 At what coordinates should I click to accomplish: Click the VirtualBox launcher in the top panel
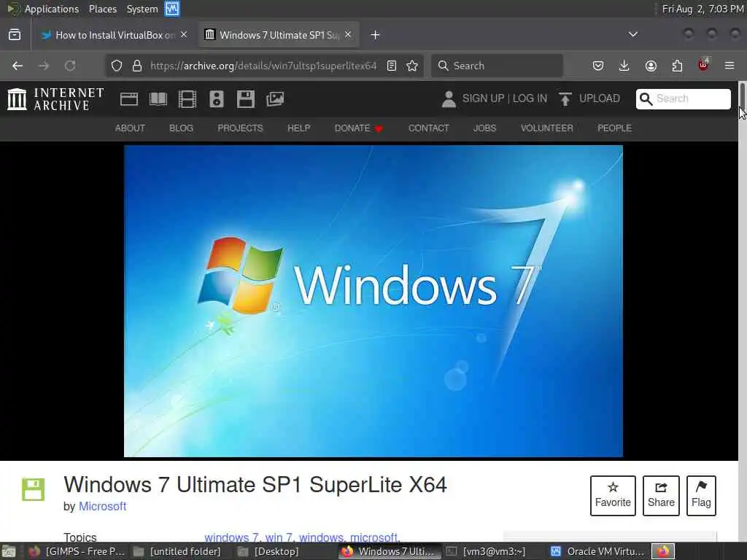(x=172, y=9)
